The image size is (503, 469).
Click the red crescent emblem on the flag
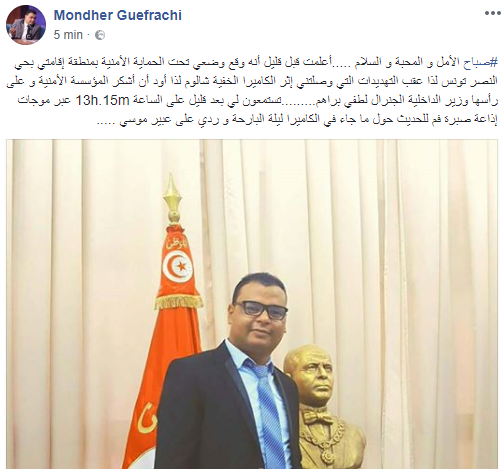[x=178, y=267]
